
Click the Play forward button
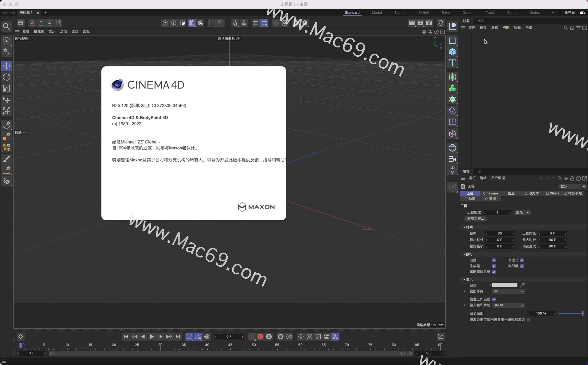click(x=152, y=337)
